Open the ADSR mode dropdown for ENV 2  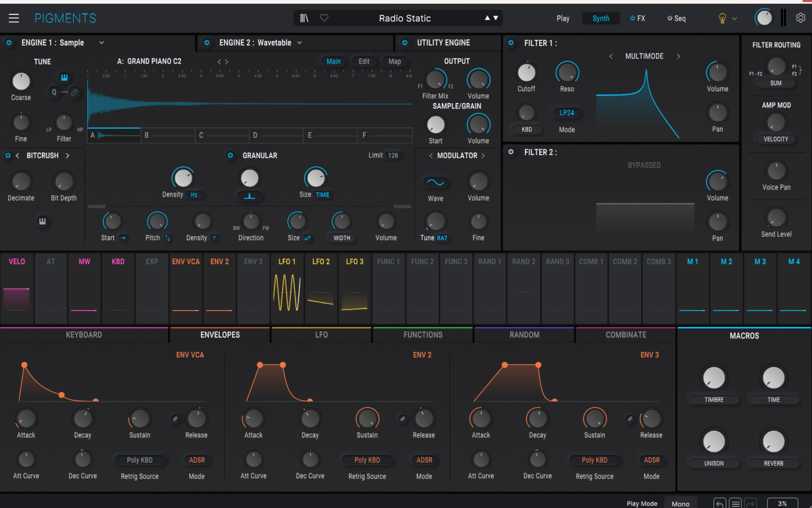pyautogui.click(x=424, y=460)
